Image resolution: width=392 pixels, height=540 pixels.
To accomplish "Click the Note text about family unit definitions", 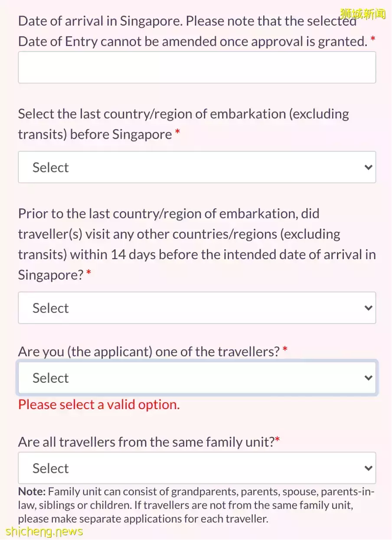I will pyautogui.click(x=195, y=505).
